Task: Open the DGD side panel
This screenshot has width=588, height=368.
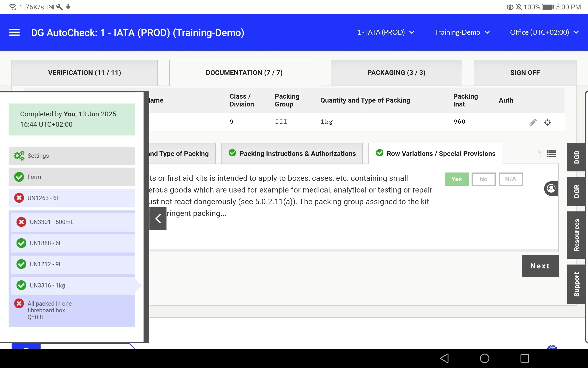Action: pos(577,157)
